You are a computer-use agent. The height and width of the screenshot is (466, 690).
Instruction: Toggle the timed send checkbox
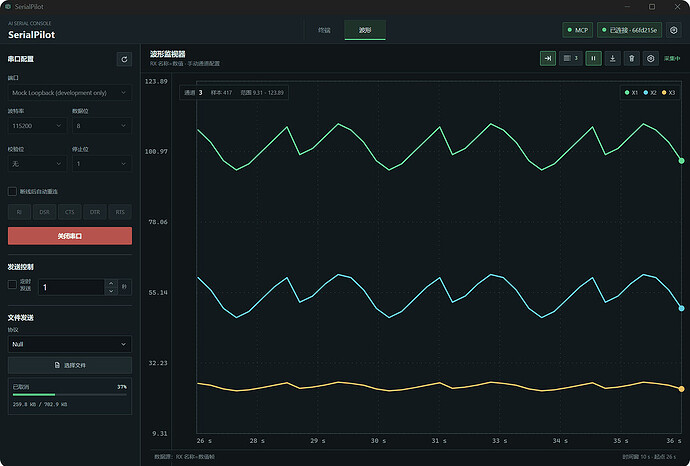pos(12,285)
